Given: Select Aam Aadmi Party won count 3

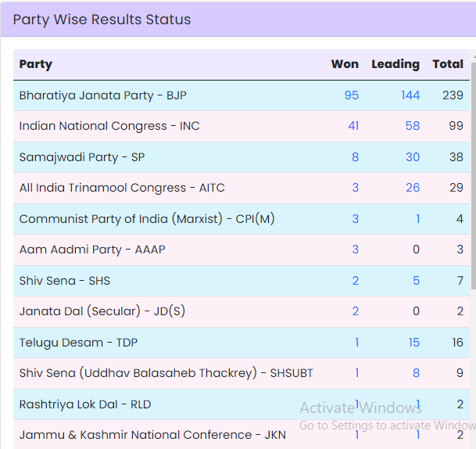Looking at the screenshot, I should pos(355,250).
